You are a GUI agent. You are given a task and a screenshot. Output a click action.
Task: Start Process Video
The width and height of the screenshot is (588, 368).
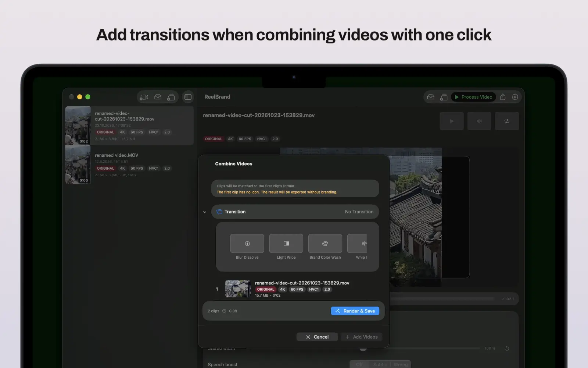(473, 97)
